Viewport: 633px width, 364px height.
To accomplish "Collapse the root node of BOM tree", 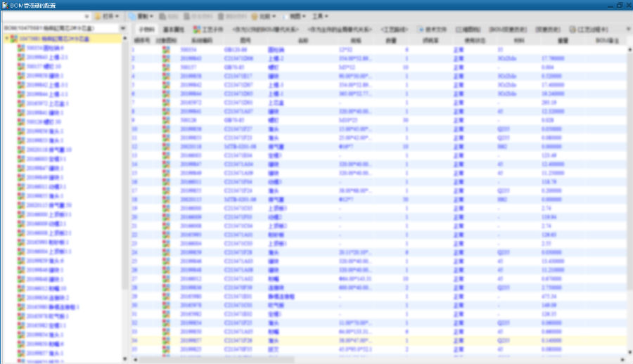I will tap(6, 39).
